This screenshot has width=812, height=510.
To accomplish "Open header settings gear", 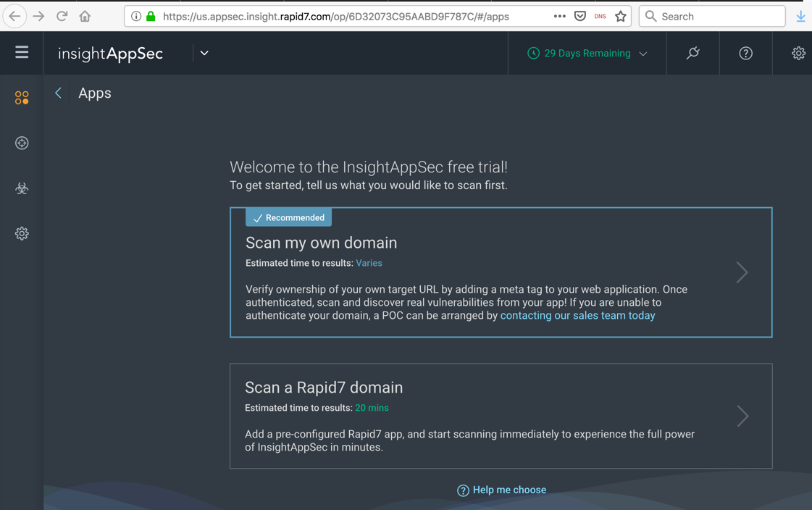I will 798,54.
